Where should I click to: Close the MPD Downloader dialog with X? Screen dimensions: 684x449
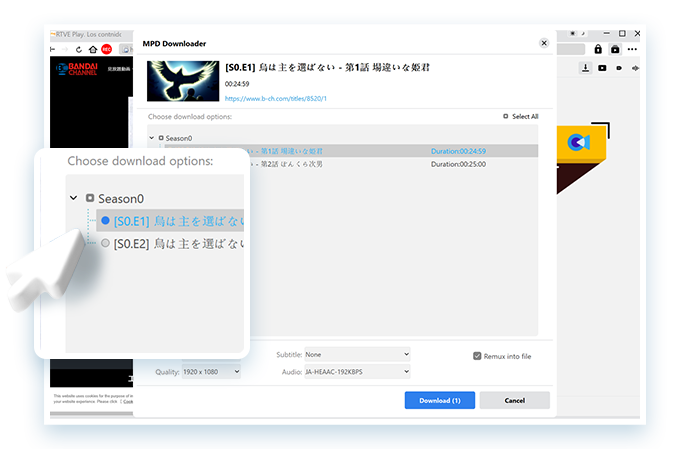coord(544,43)
